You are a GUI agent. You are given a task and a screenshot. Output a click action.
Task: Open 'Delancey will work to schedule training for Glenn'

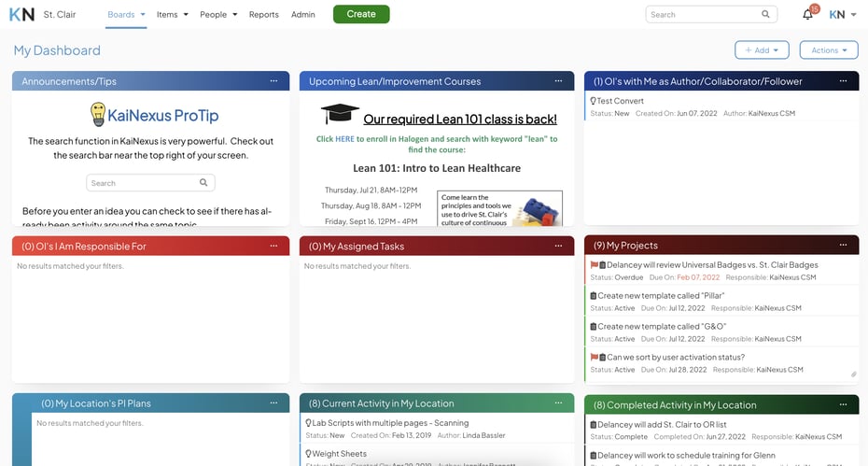pyautogui.click(x=686, y=455)
